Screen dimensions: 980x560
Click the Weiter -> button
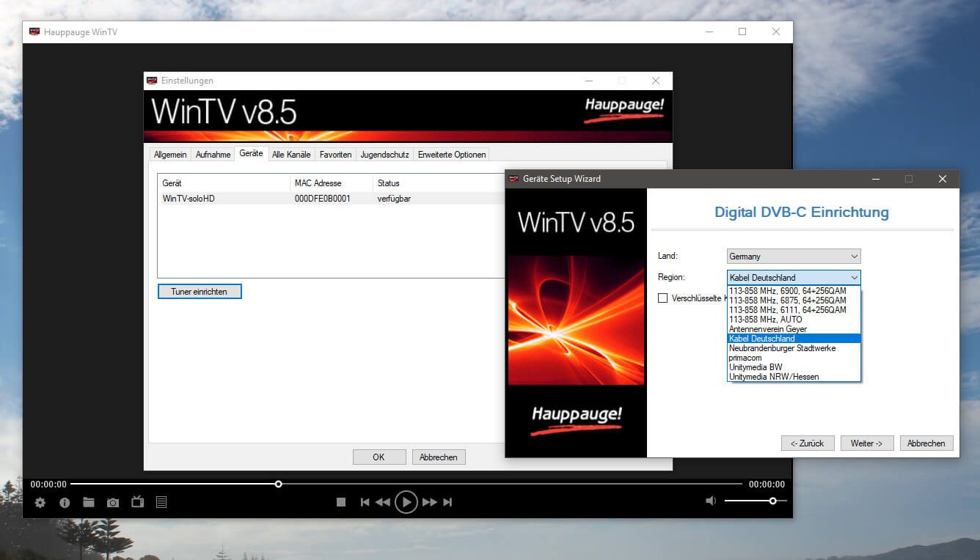click(866, 443)
